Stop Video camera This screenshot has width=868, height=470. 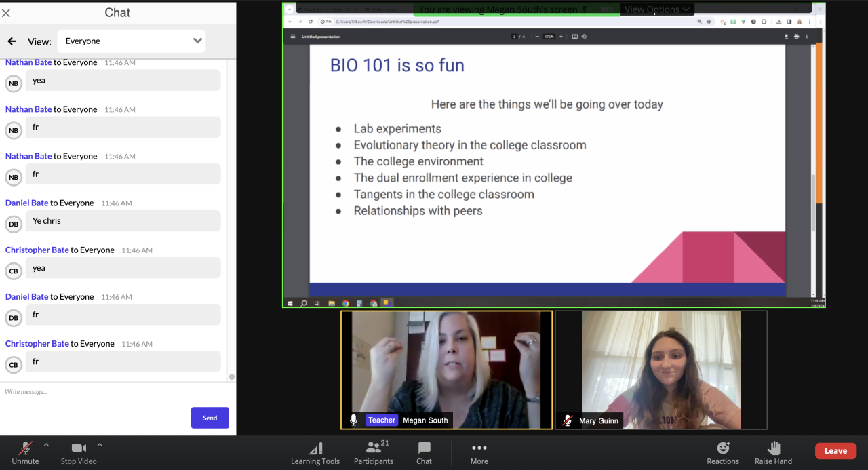(x=79, y=453)
